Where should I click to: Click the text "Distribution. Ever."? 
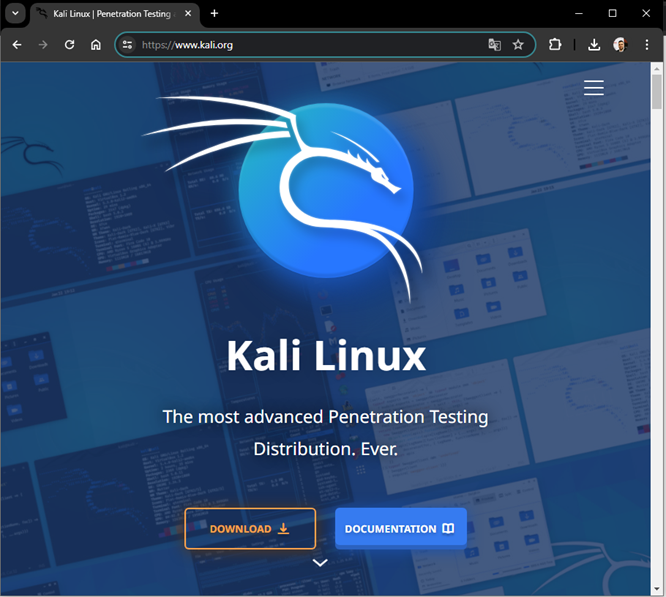pyautogui.click(x=326, y=449)
